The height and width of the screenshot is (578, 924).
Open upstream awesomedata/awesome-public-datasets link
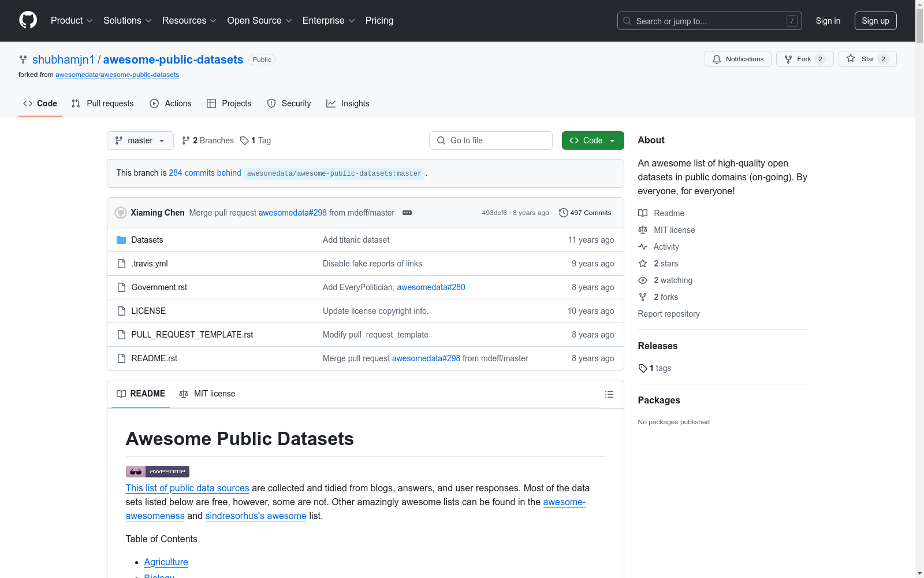[117, 75]
